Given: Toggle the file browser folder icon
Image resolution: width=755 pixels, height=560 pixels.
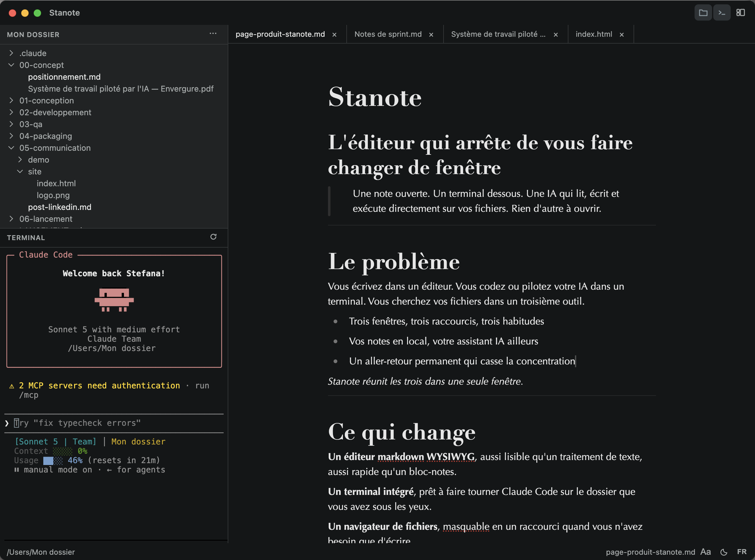Looking at the screenshot, I should 703,13.
